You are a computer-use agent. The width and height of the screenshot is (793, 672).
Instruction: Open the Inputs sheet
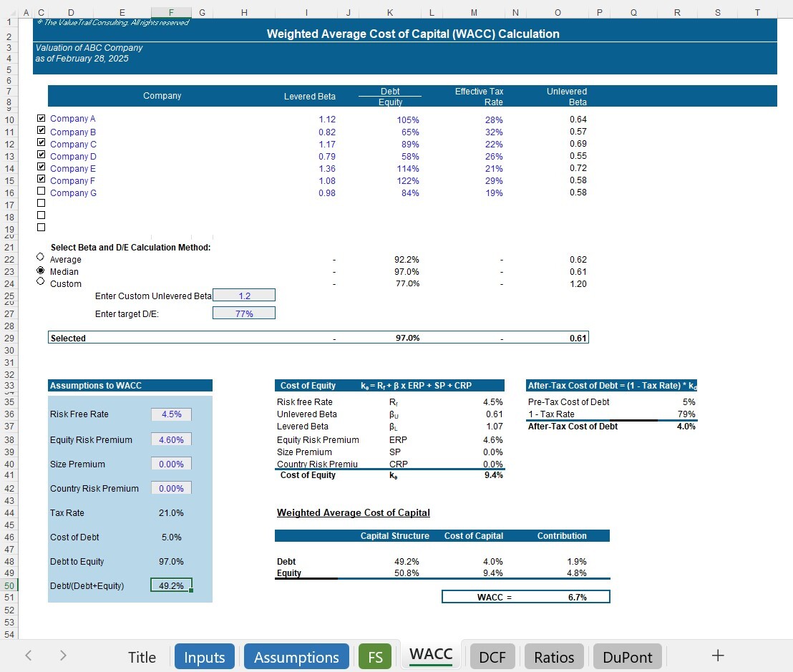pos(205,656)
